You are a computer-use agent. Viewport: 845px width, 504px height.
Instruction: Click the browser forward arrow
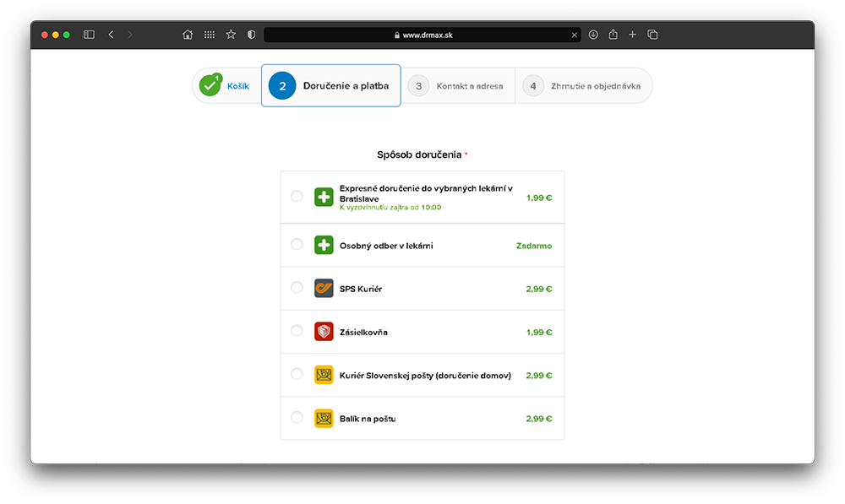pyautogui.click(x=130, y=35)
